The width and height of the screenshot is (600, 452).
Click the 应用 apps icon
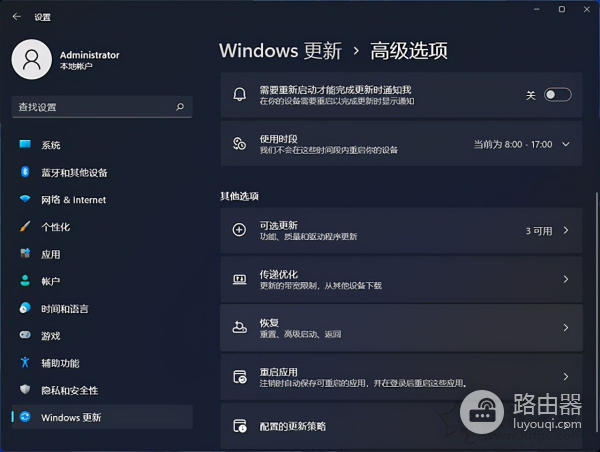25,253
